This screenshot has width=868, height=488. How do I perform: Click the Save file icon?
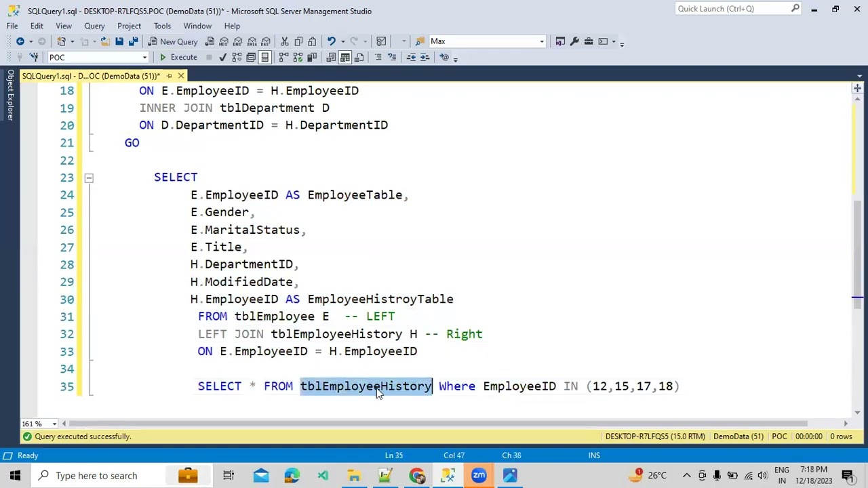(x=119, y=41)
